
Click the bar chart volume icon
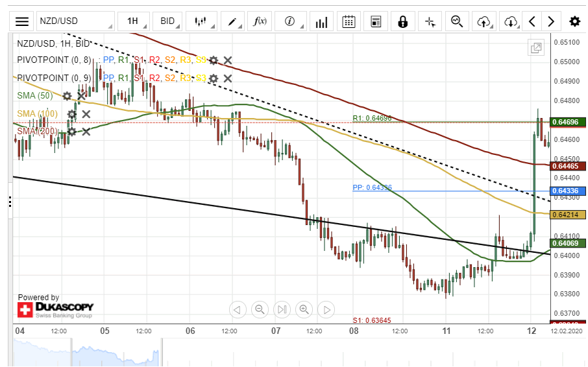point(321,21)
